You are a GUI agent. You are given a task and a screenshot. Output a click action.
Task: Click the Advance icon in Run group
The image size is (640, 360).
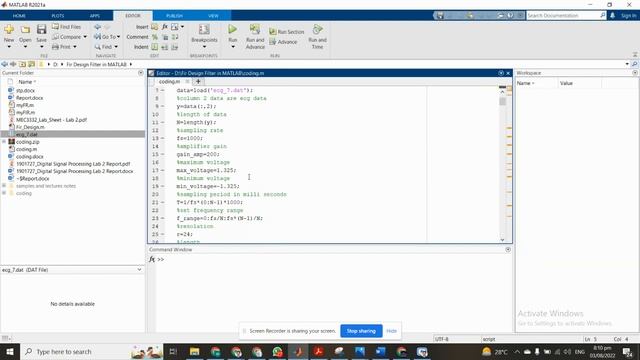point(273,42)
